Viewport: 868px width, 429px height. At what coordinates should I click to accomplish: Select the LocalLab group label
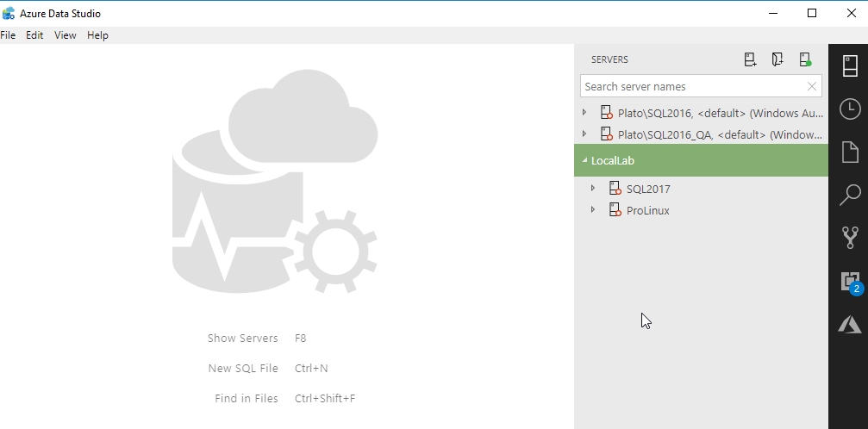613,160
